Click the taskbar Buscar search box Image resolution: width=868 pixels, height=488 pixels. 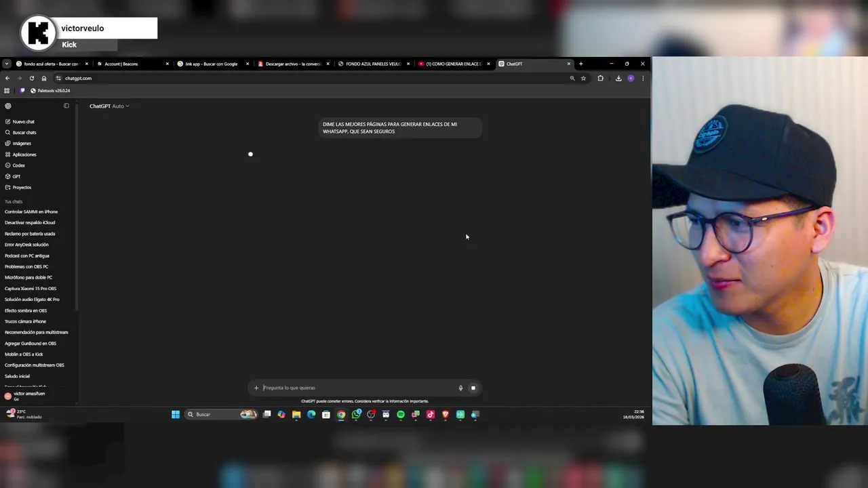221,414
